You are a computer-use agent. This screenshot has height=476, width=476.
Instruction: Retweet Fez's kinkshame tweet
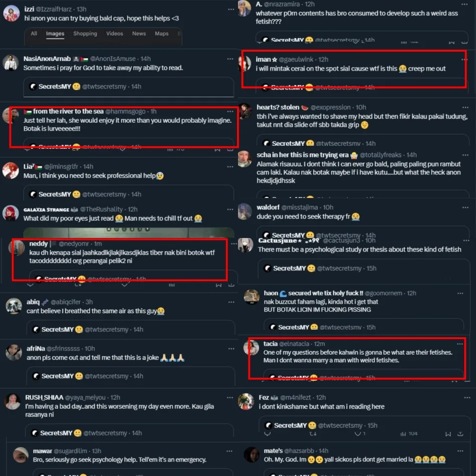coord(313,434)
